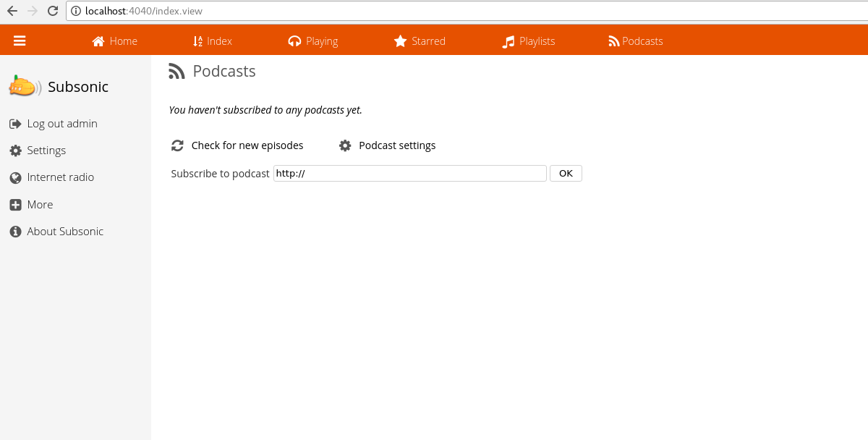This screenshot has height=440, width=868.
Task: Click the refresh icon for new episodes
Action: pyautogui.click(x=177, y=145)
